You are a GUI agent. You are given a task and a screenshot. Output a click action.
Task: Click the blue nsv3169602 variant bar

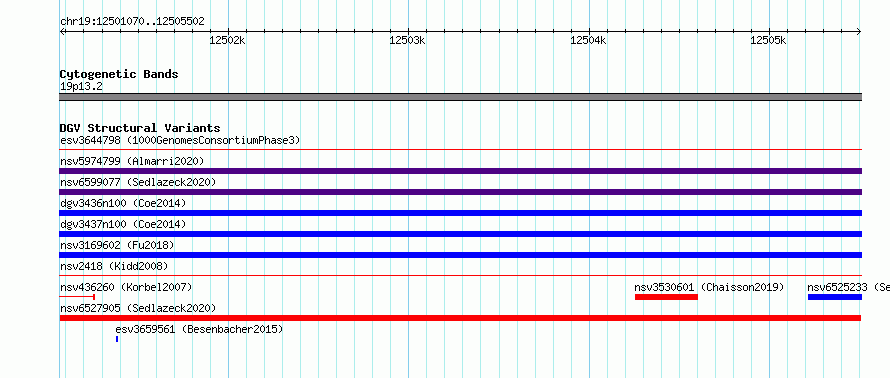pos(460,255)
